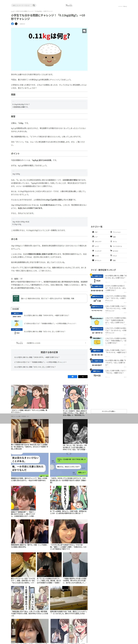
Task: Open related article 「19638+20574」暗算
Action: [x=37, y=357]
